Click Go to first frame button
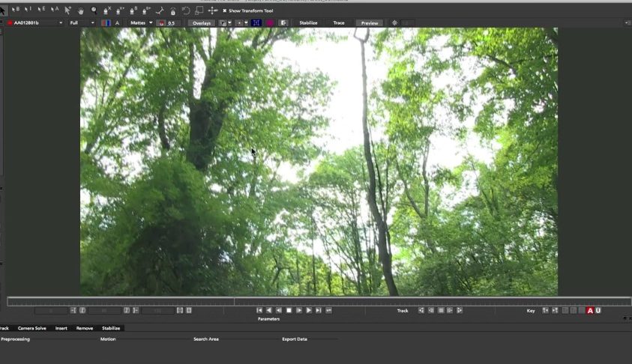 [x=259, y=310]
